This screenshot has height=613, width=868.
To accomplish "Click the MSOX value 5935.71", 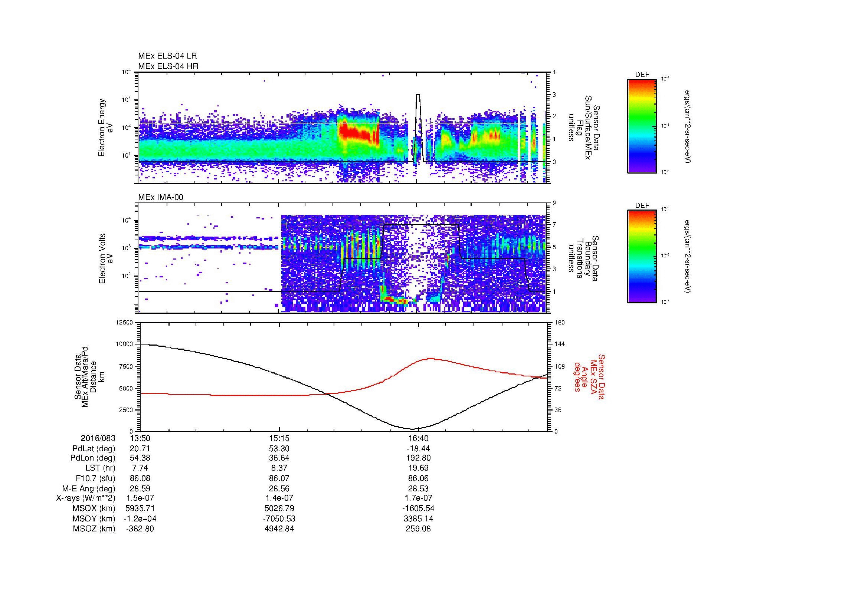I will point(140,508).
